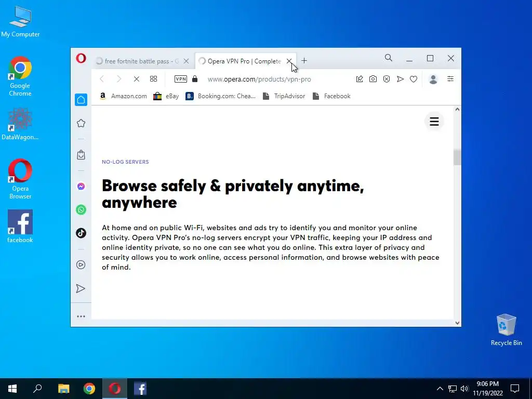Close the Opera VPN Pro tab
The width and height of the screenshot is (532, 399).
[289, 61]
